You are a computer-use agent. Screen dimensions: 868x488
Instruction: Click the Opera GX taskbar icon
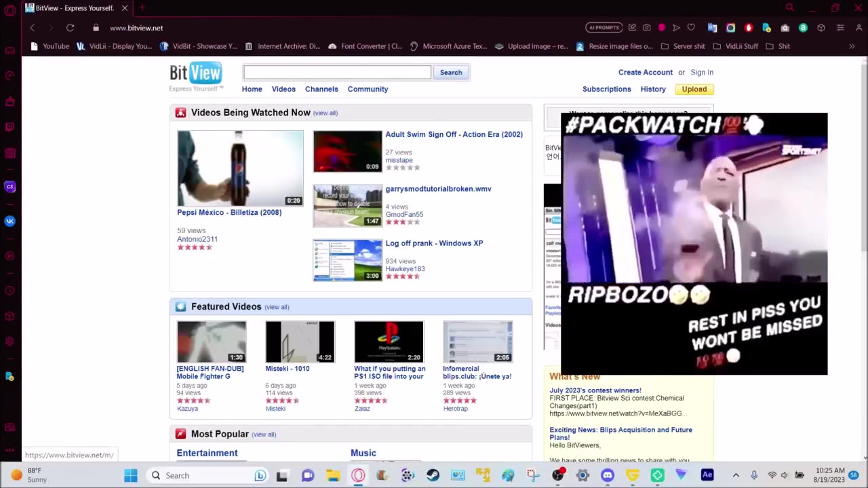point(358,475)
